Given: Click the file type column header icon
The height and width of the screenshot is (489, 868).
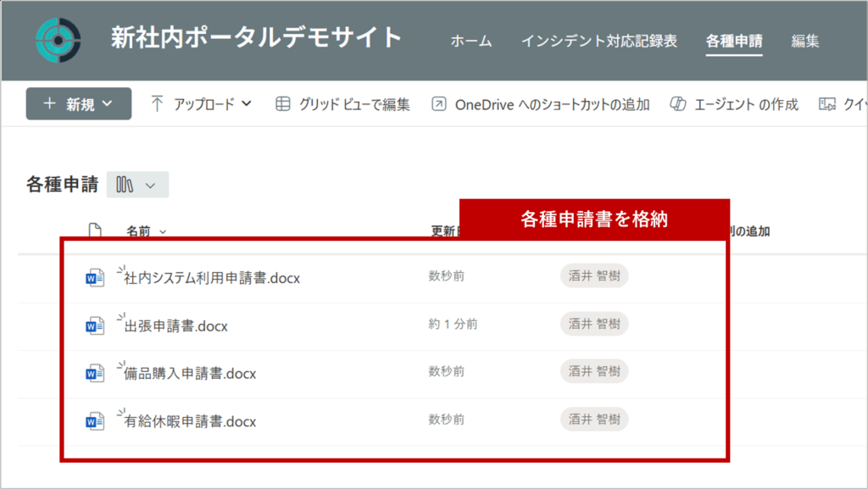Looking at the screenshot, I should point(95,231).
